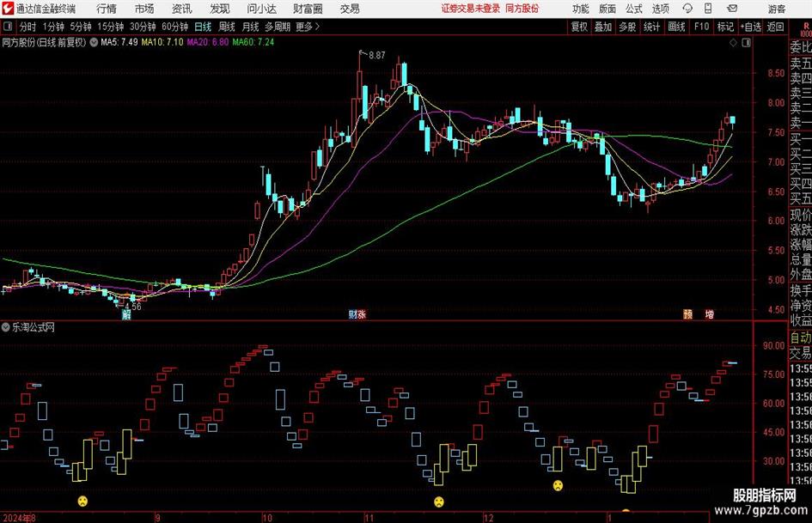Switch to the 1分钟 period tab
Viewport: 812px width, 523px height.
(53, 27)
